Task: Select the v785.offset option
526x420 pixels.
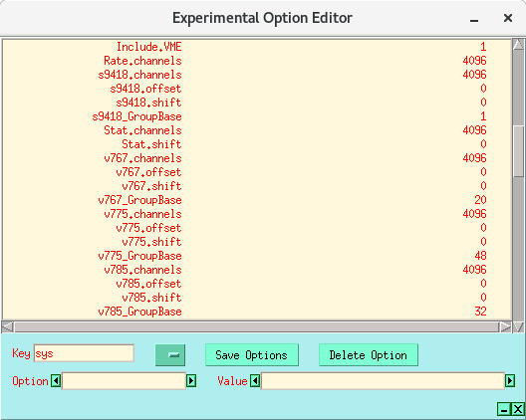Action: point(148,284)
